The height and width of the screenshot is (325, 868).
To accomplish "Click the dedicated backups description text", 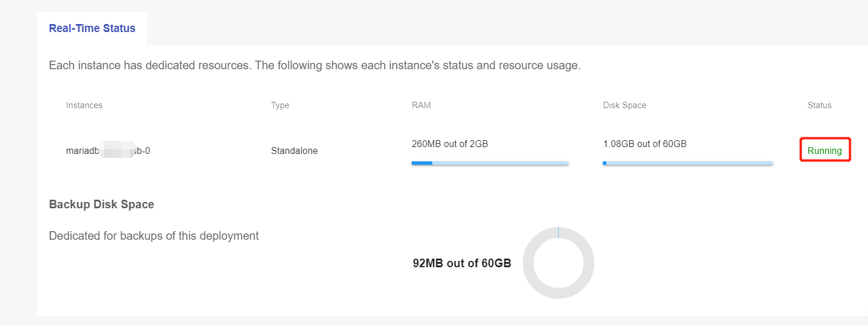I will tap(153, 236).
